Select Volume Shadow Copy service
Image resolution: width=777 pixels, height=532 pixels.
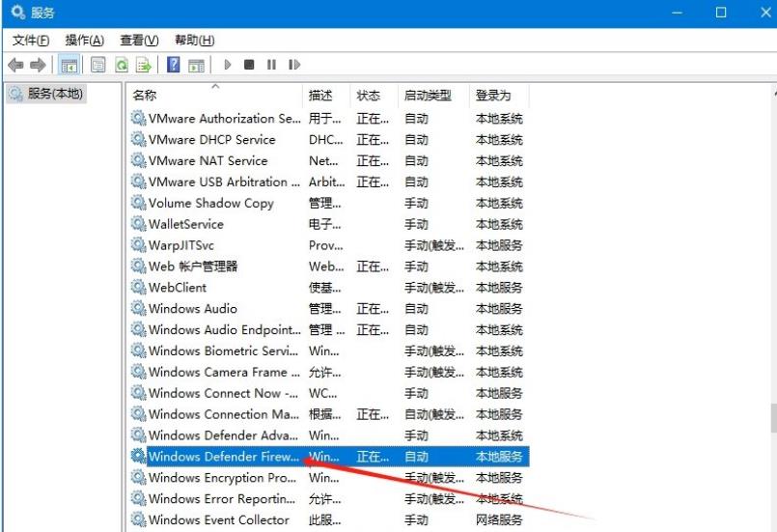pyautogui.click(x=329, y=204)
